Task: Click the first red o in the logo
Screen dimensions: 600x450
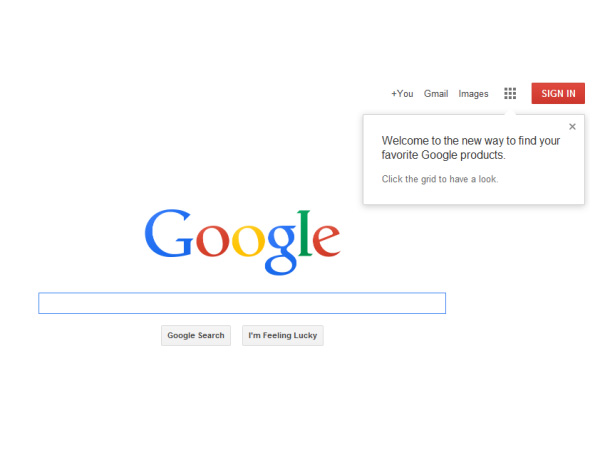Action: (x=212, y=240)
